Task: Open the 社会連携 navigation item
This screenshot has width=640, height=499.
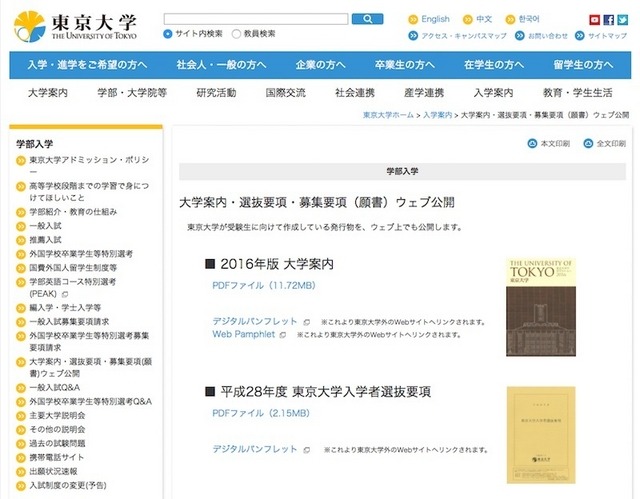Action: click(355, 93)
